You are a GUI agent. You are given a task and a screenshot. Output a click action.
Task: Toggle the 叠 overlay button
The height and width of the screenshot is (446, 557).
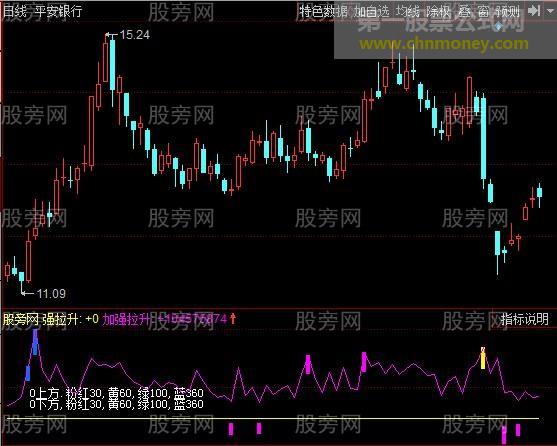coord(464,12)
